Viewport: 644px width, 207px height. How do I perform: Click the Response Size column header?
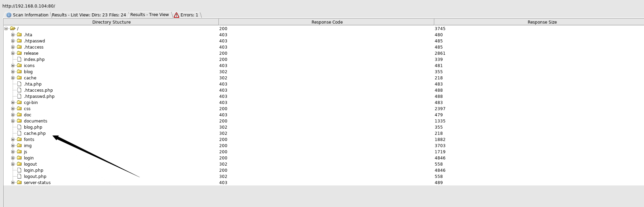tap(542, 22)
